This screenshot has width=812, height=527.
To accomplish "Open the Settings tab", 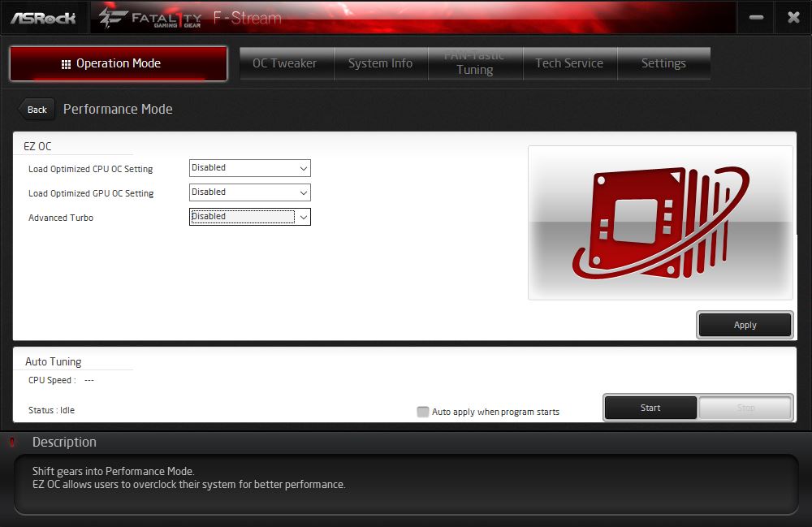I will click(663, 63).
